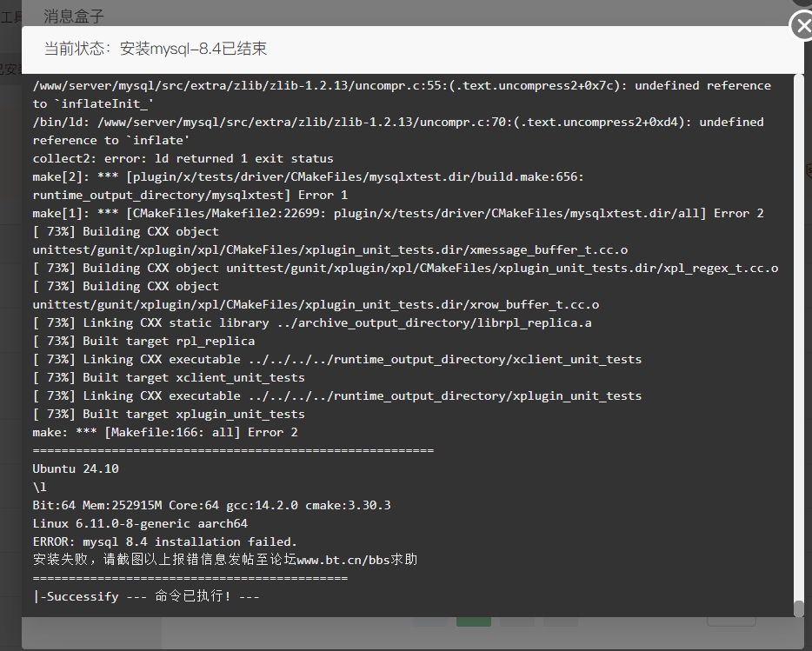Click the status header 当前状态:安装mysql-8.4已结束
This screenshot has width=812, height=651.
pos(156,49)
